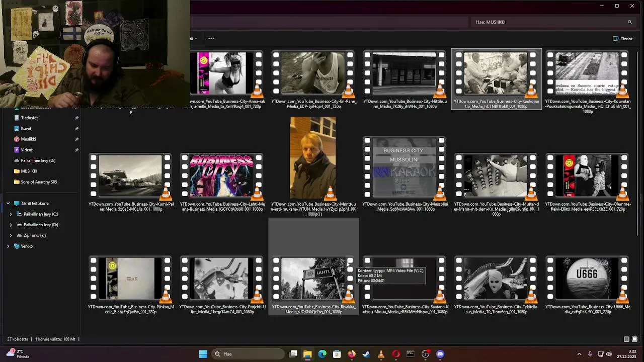
Task: Open Task View on the taskbar
Action: point(293,354)
